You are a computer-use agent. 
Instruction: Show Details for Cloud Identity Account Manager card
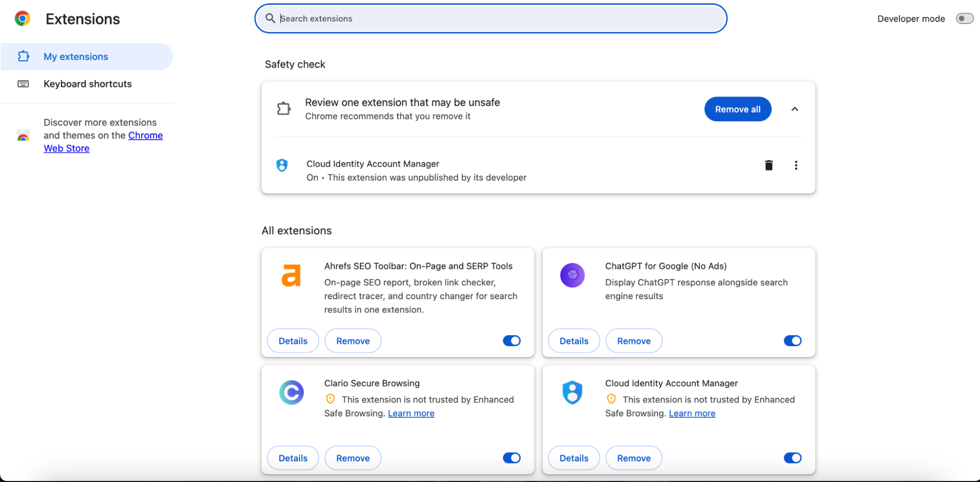click(574, 458)
